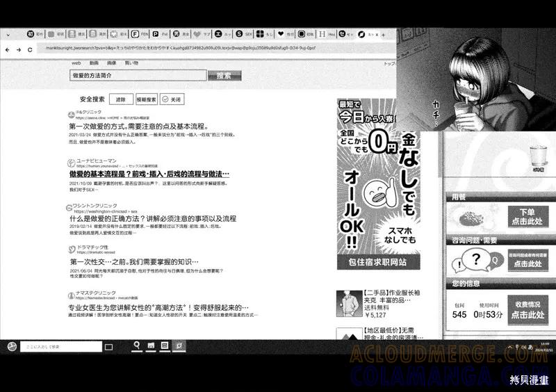Reload the page with the refresh icon
This screenshot has height=392, width=556.
pos(30,49)
